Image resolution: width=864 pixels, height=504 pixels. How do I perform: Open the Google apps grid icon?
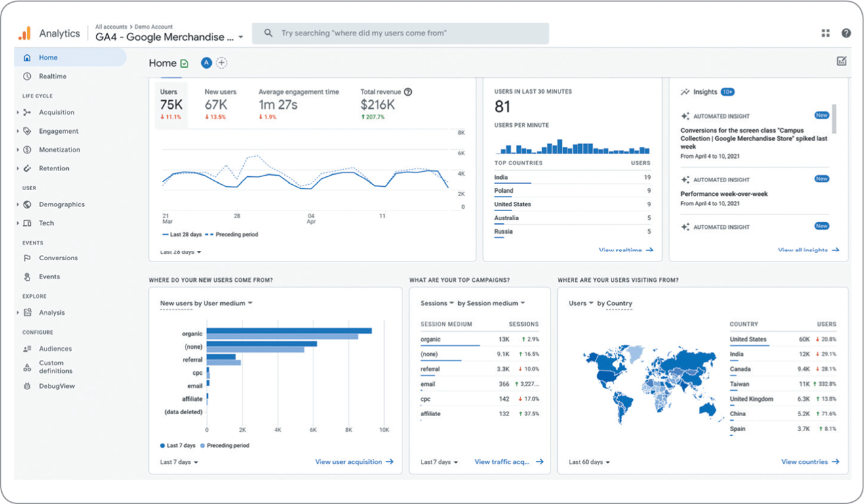click(825, 33)
